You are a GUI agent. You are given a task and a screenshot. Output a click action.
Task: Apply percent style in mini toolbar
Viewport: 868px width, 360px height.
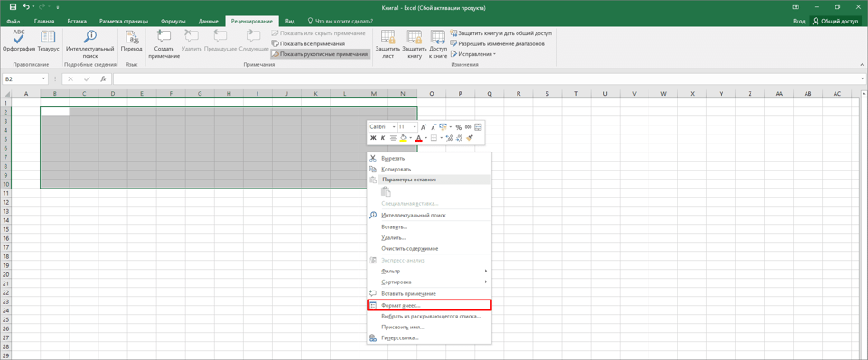click(x=458, y=127)
